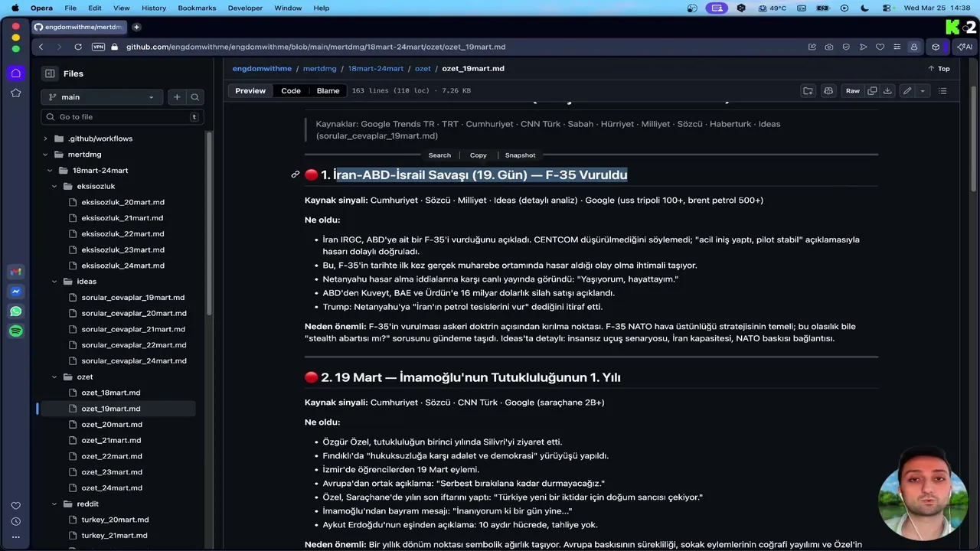The height and width of the screenshot is (551, 980).
Task: Open the Bookmarks menu in the menu bar
Action: click(x=197, y=8)
